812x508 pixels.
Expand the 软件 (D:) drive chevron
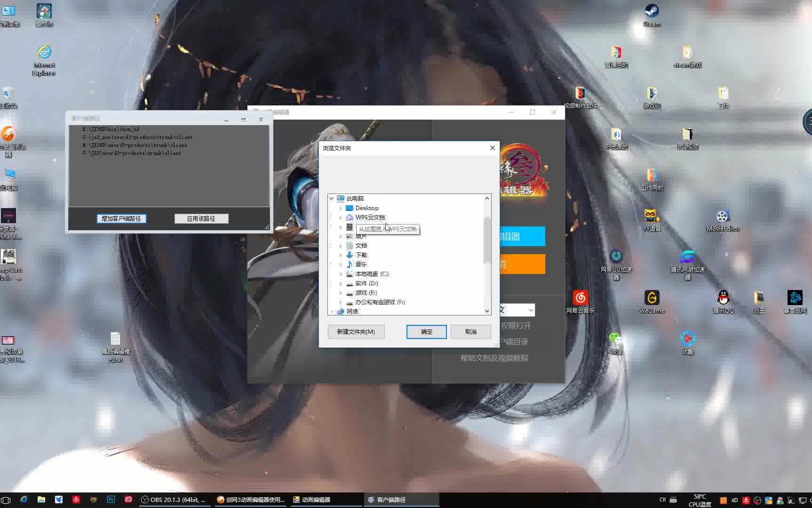tap(341, 283)
